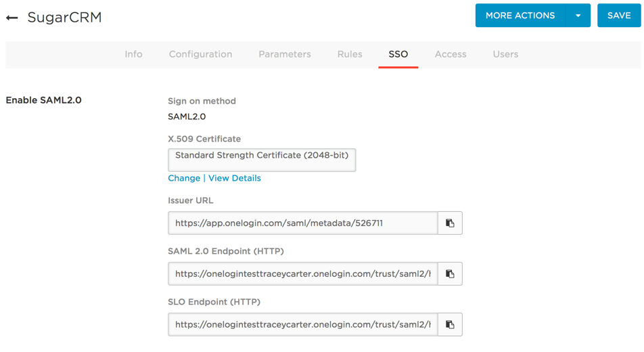
Task: Copy the SLO Endpoint URL
Action: (x=450, y=325)
